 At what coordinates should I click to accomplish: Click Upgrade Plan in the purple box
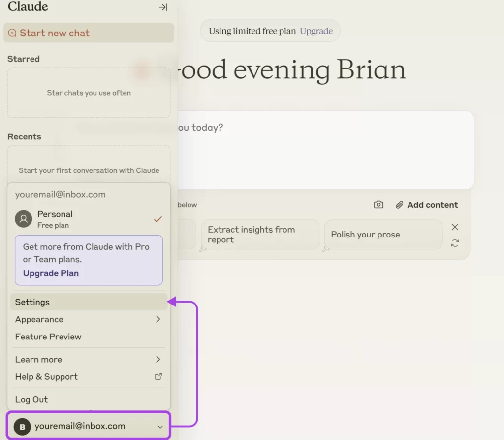pos(51,273)
